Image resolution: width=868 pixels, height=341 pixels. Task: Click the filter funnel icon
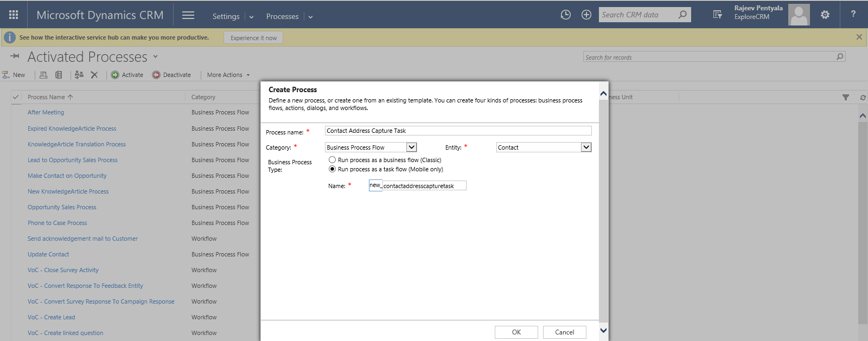point(845,98)
